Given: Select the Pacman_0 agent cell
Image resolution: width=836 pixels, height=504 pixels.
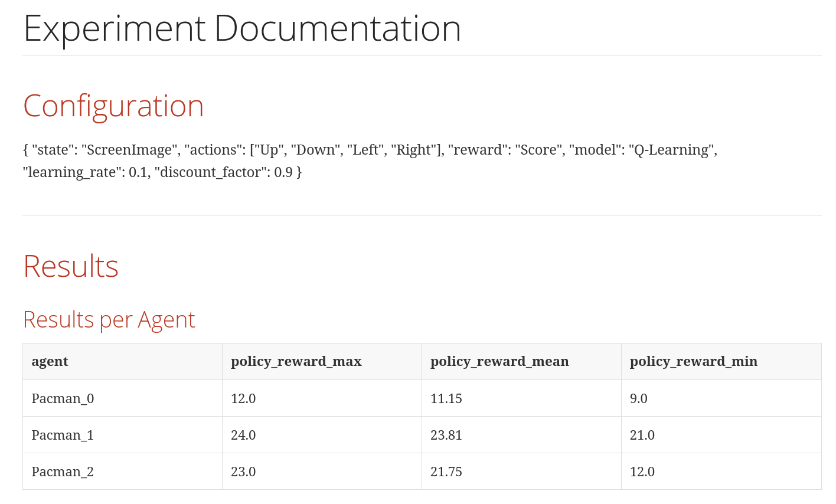Looking at the screenshot, I should point(63,398).
